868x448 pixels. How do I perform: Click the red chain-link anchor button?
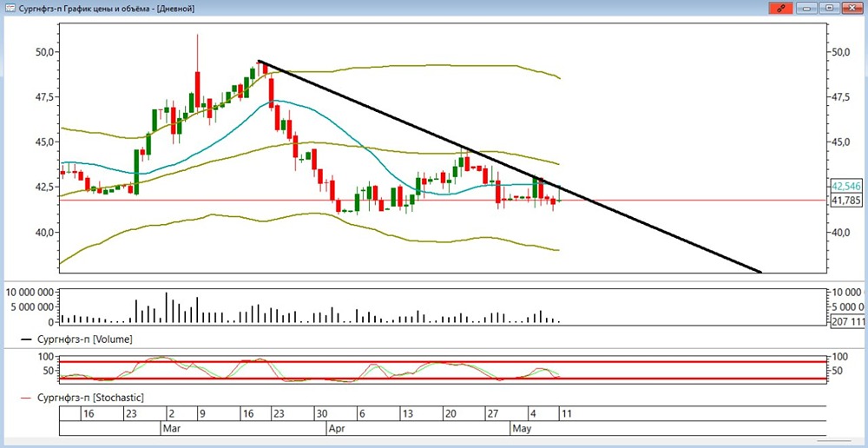tap(781, 9)
